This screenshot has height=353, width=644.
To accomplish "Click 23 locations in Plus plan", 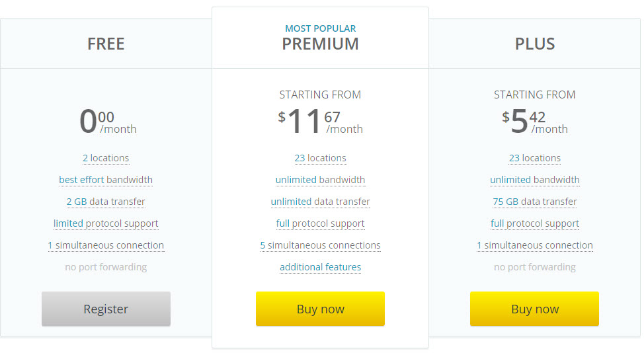I will (535, 158).
